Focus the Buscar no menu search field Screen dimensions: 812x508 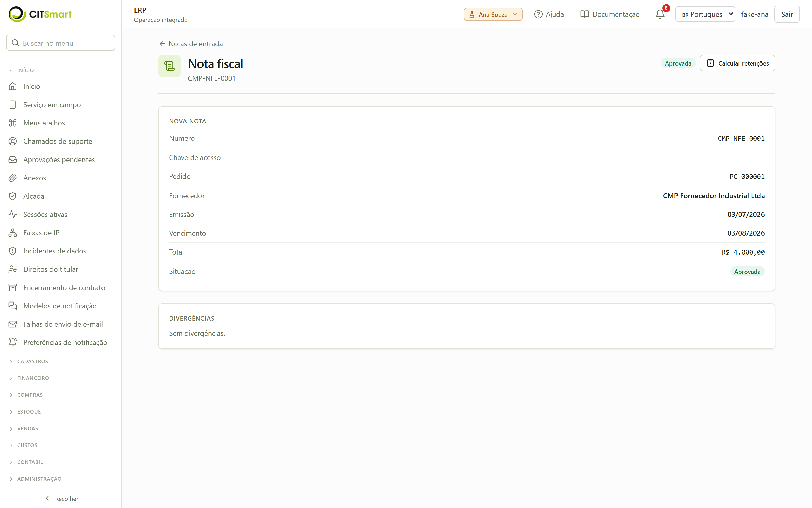coord(60,43)
